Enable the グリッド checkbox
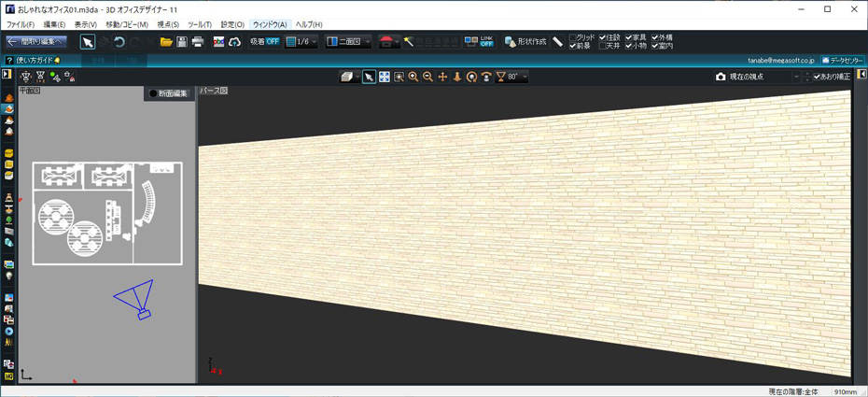This screenshot has width=868, height=397. 574,37
